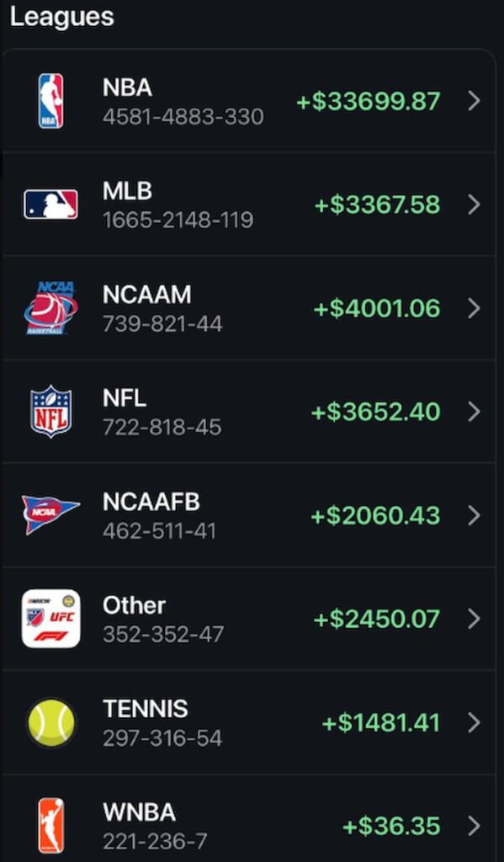Click the NCAAFB pennant logo
Screen dimensions: 504x862
click(52, 514)
